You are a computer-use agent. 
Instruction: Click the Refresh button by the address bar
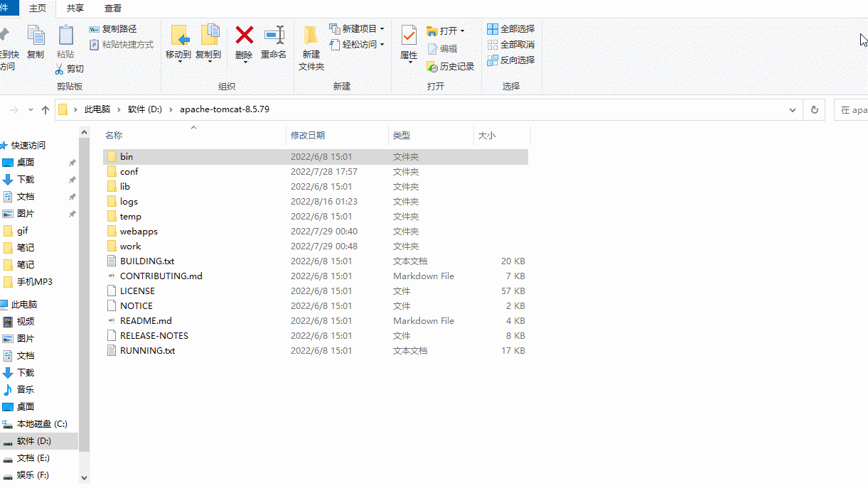point(815,110)
